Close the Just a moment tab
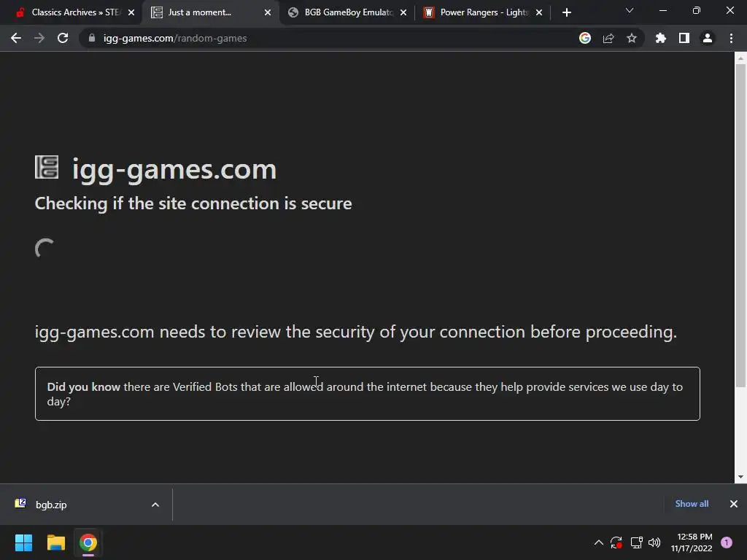Viewport: 747px width, 560px height. (x=268, y=12)
